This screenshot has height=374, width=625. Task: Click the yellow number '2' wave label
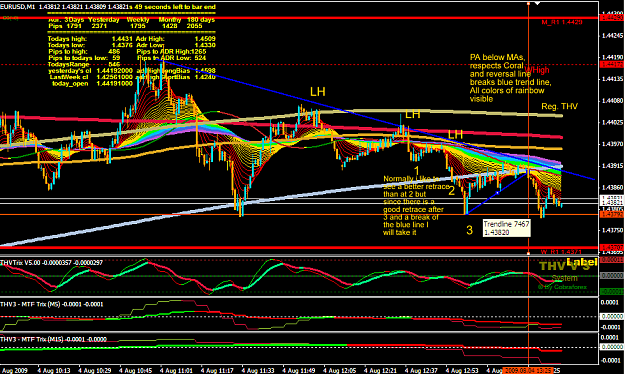click(x=452, y=191)
